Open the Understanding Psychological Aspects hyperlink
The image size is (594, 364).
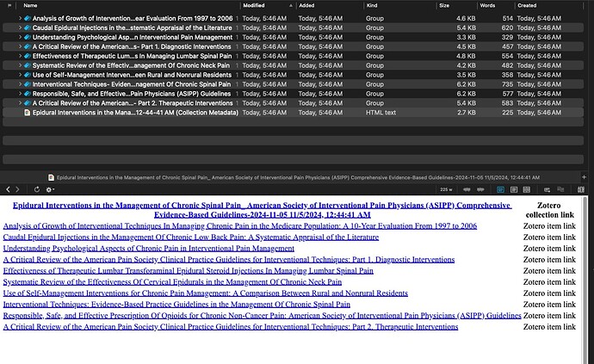pos(149,248)
